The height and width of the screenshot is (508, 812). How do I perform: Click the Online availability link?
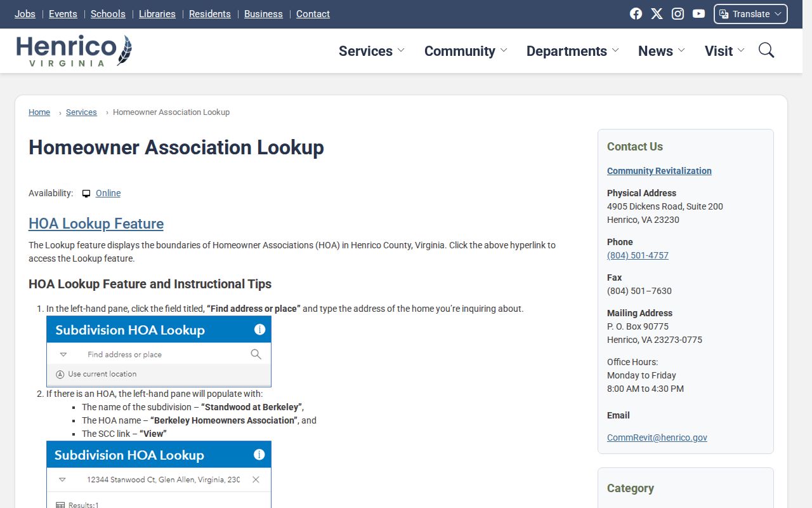coord(108,193)
